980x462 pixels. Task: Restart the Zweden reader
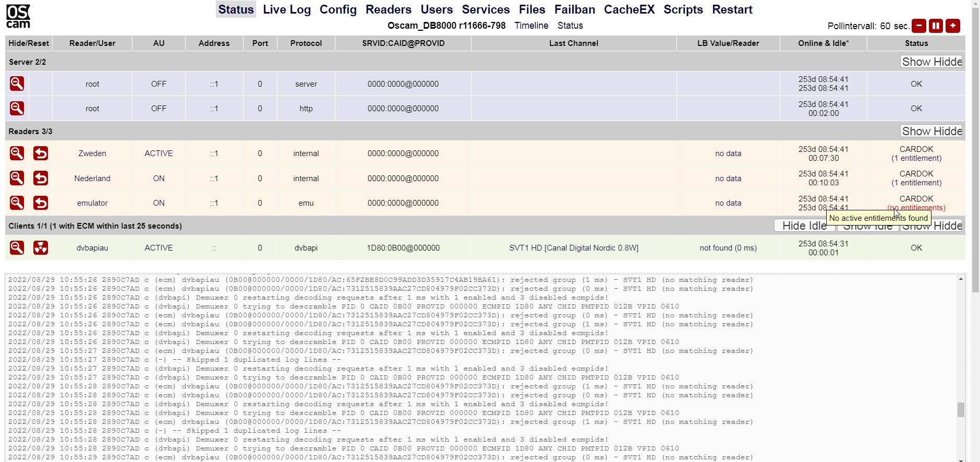coord(41,153)
